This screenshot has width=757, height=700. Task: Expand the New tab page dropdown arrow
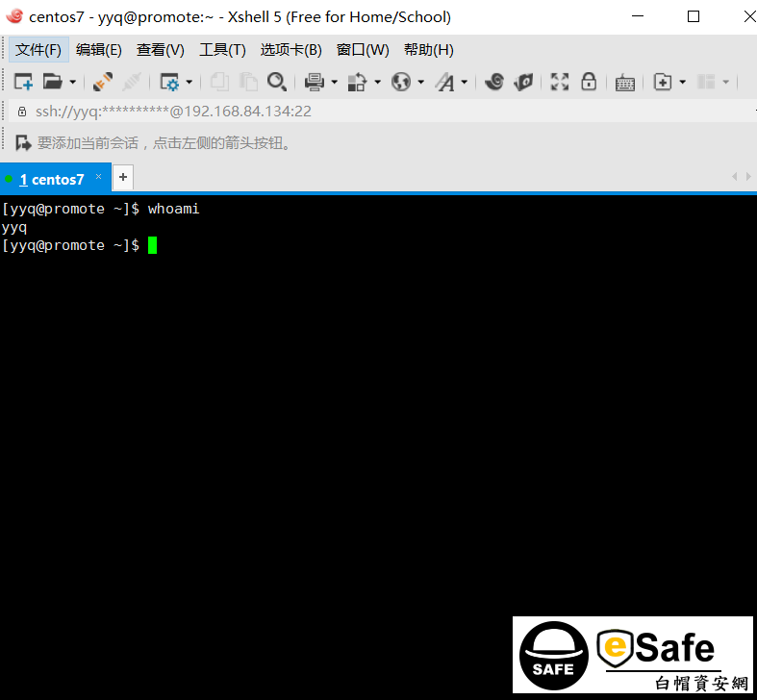(x=683, y=82)
